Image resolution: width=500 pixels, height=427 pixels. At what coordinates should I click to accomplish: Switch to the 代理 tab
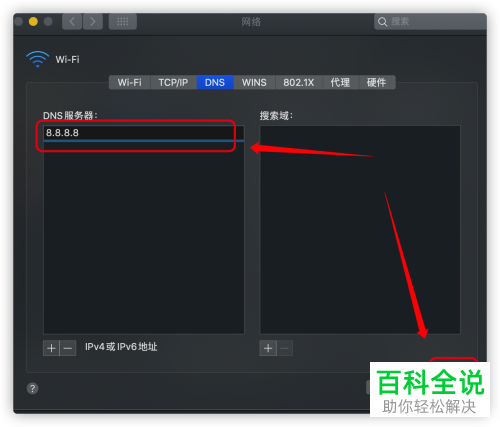(x=340, y=82)
